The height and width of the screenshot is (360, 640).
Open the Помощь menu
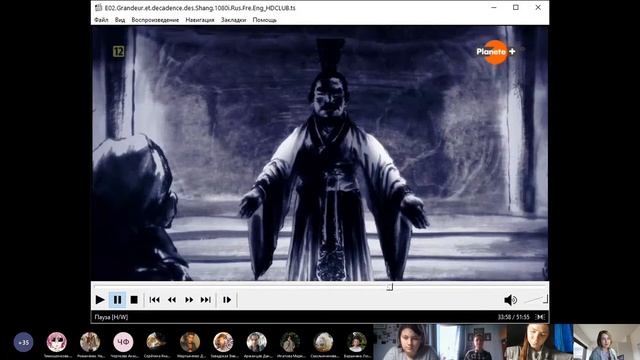tap(264, 20)
